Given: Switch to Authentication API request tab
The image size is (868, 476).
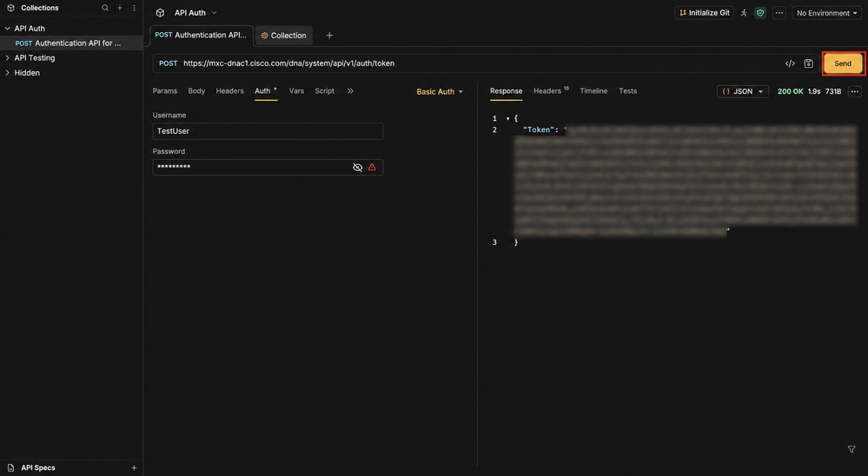Looking at the screenshot, I should coord(201,36).
